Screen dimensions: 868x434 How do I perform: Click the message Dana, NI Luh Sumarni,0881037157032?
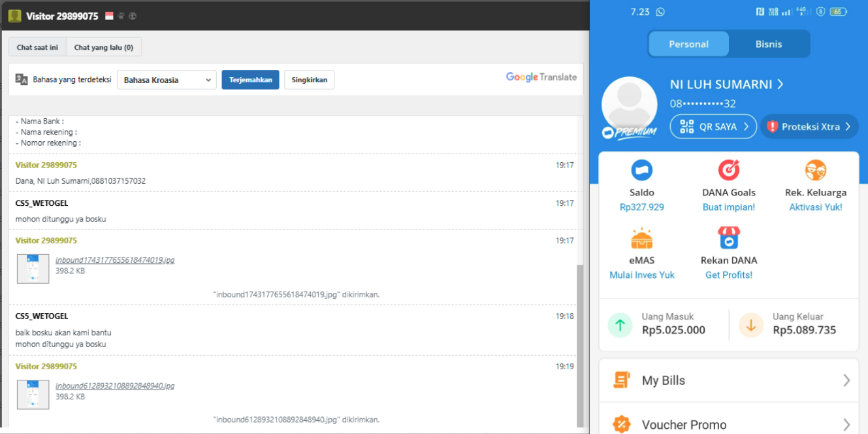pos(80,181)
